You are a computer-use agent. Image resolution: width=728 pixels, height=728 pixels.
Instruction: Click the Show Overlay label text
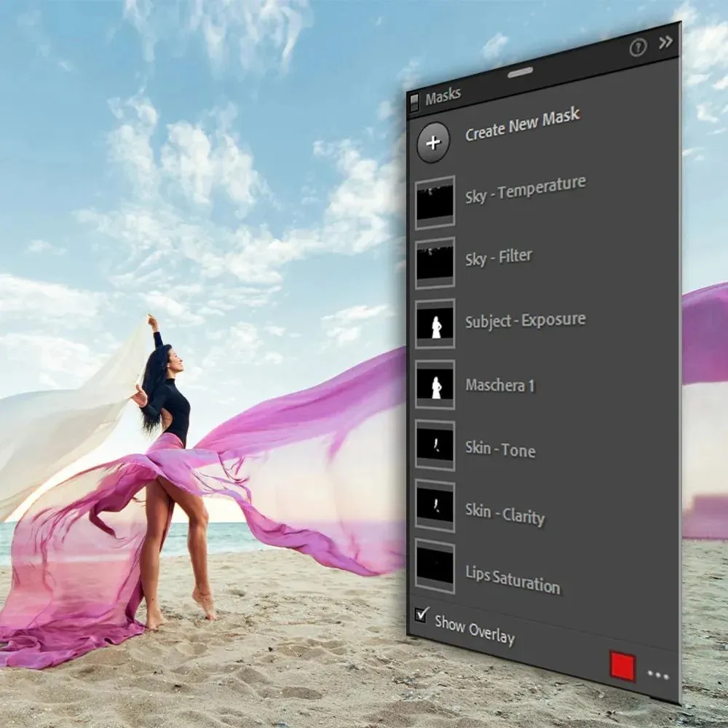pos(475,629)
